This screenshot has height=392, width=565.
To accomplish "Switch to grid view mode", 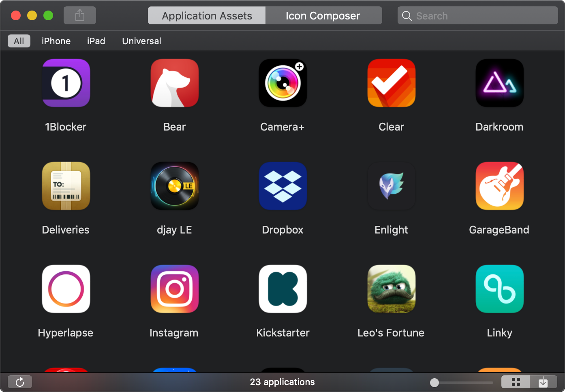I will pos(516,382).
